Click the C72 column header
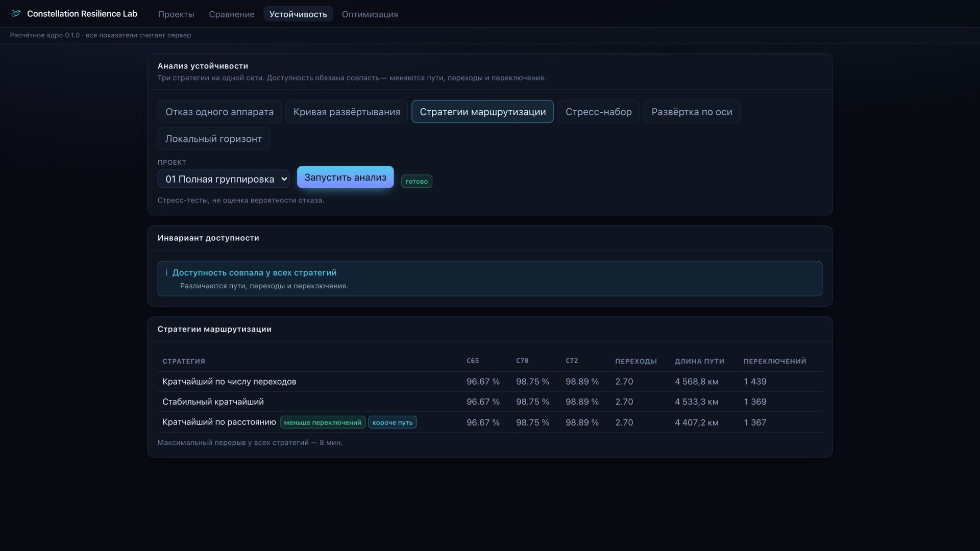The width and height of the screenshot is (980, 551). (x=572, y=361)
